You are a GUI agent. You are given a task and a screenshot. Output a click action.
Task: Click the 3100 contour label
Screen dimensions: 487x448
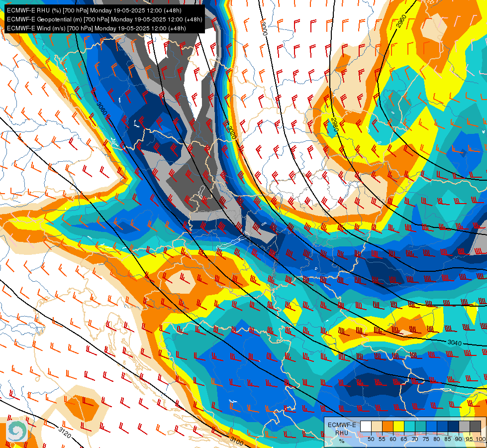[237, 440]
